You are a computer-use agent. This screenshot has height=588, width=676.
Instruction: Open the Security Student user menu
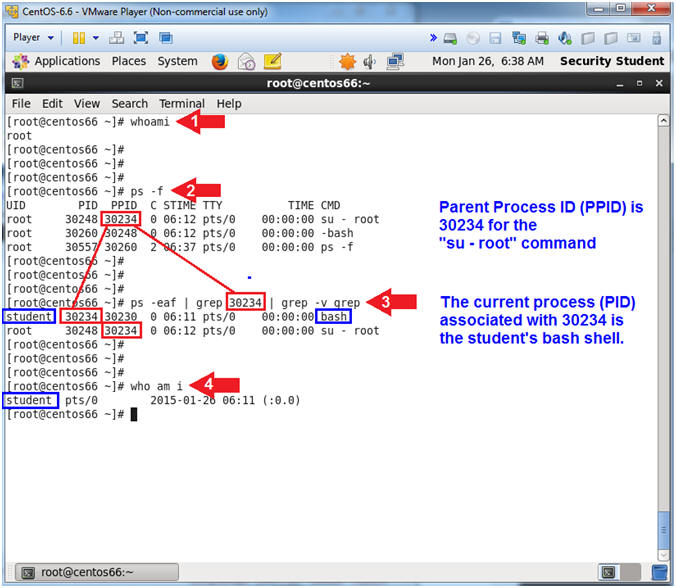[x=612, y=61]
